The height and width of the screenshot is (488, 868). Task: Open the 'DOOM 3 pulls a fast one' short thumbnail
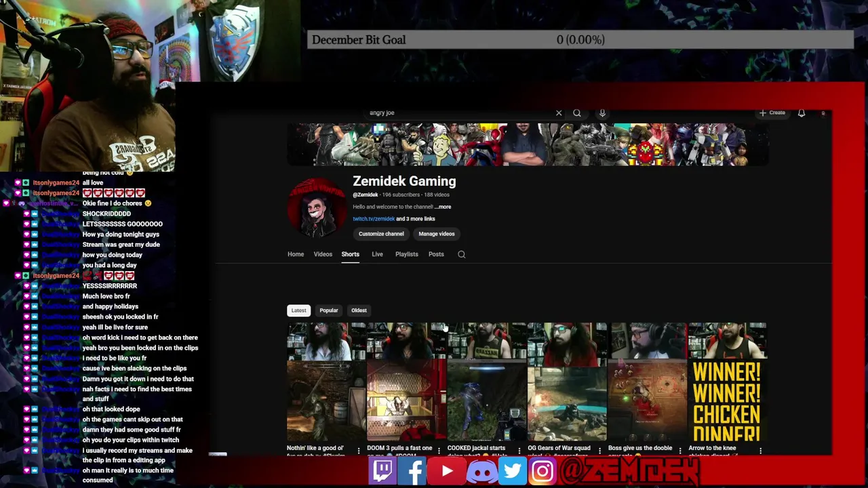click(x=407, y=382)
